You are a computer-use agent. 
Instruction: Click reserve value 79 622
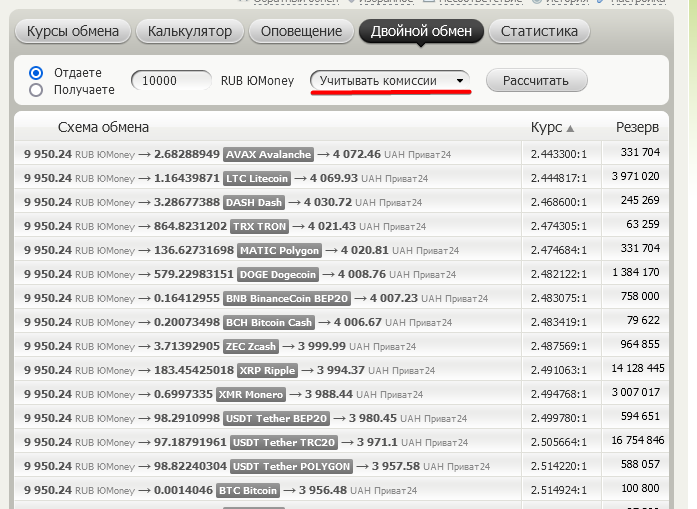pos(643,320)
